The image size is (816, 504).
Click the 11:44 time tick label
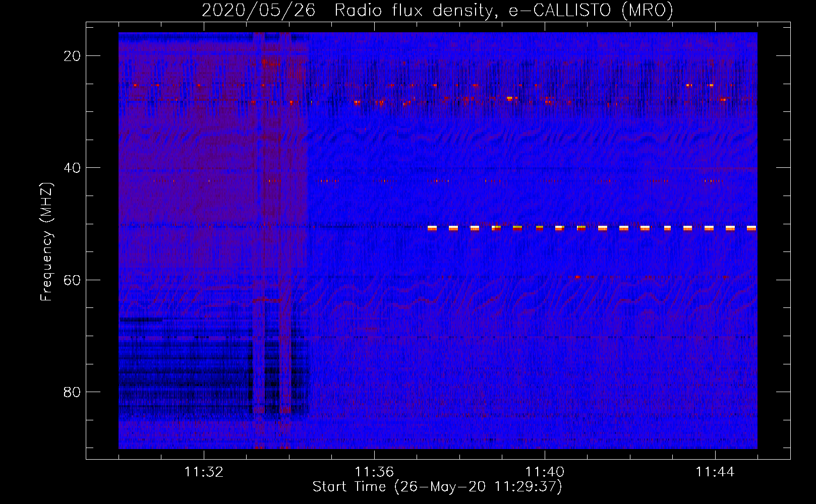pyautogui.click(x=715, y=472)
